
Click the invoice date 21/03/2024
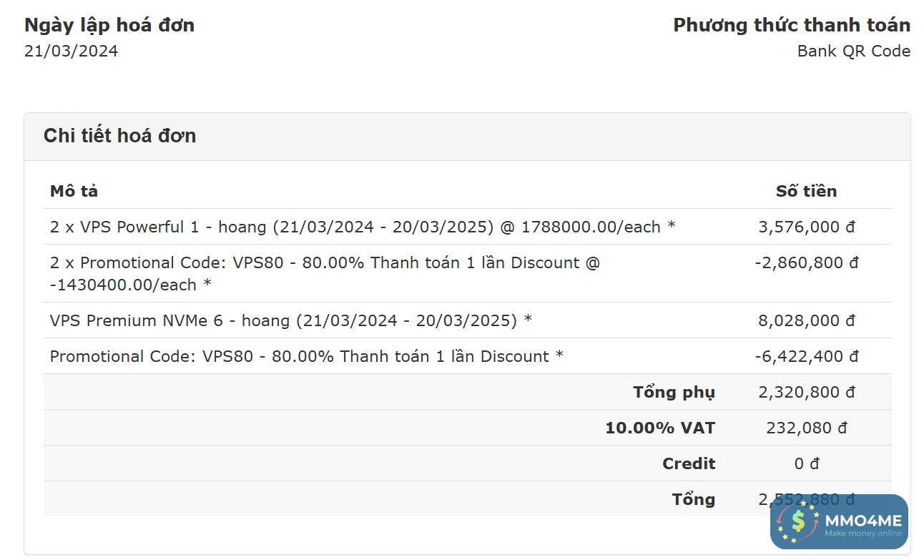71,51
